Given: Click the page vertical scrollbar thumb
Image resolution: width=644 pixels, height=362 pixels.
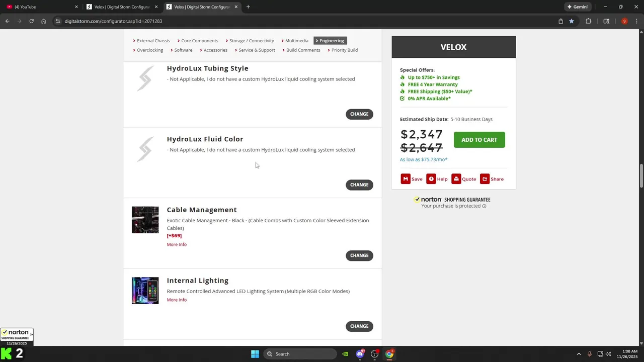Looking at the screenshot, I should (x=641, y=176).
